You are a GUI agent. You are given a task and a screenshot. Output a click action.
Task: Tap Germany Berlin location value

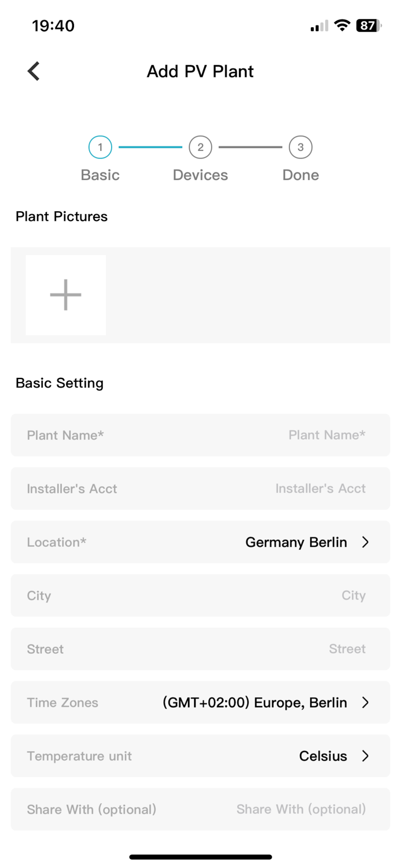[296, 542]
